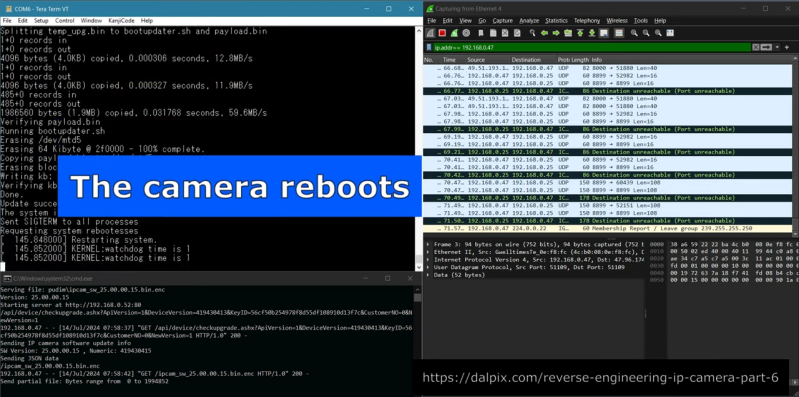This screenshot has height=397, width=799.
Task: Clear the display filter with X button
Action: (x=756, y=47)
